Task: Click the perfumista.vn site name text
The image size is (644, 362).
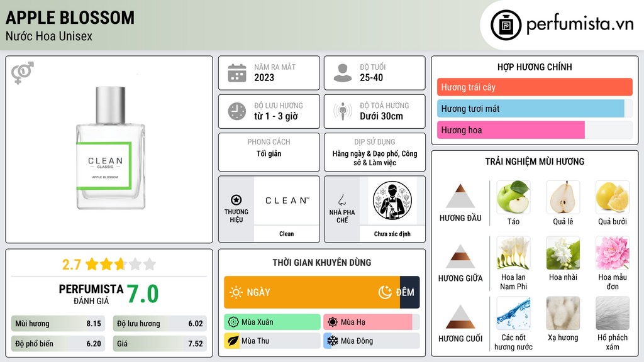Action: pos(580,24)
